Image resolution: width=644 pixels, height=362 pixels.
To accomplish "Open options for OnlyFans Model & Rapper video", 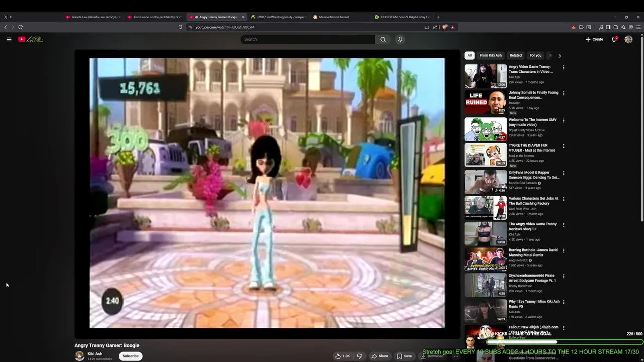I will click(563, 173).
